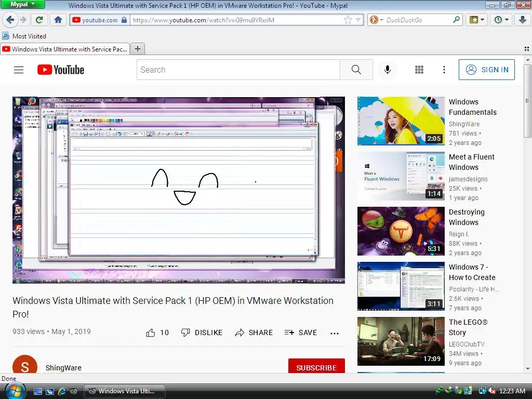Image resolution: width=532 pixels, height=399 pixels.
Task: Click the DISLIKE button
Action: pos(202,332)
